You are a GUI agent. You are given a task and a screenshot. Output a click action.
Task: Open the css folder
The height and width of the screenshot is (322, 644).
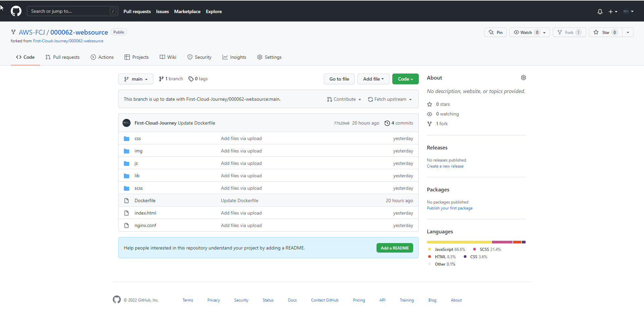pos(138,138)
